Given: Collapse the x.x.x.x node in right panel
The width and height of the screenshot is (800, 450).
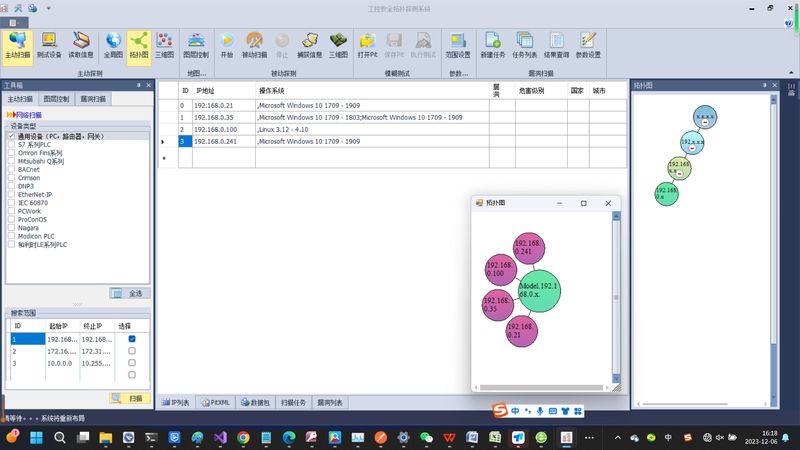Looking at the screenshot, I should [705, 122].
